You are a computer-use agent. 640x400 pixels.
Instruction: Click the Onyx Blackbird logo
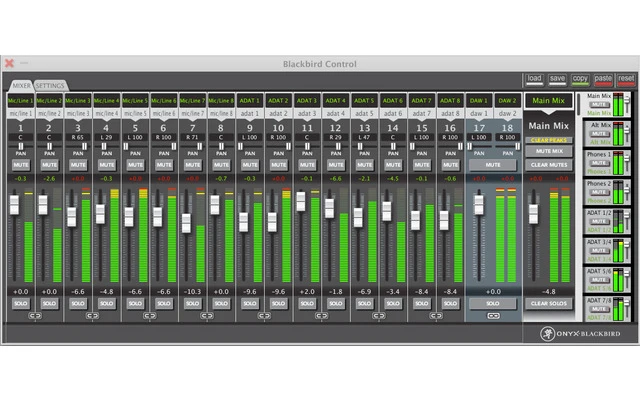580,333
